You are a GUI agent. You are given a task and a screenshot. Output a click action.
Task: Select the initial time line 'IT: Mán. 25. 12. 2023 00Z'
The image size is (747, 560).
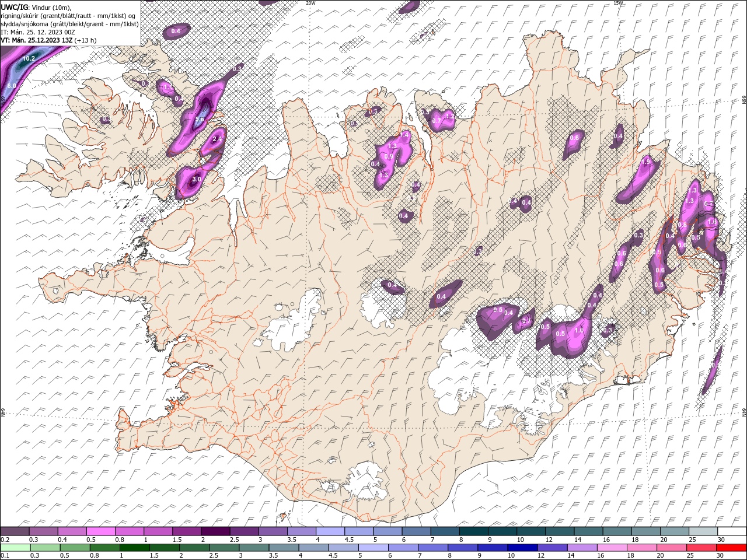pyautogui.click(x=37, y=32)
